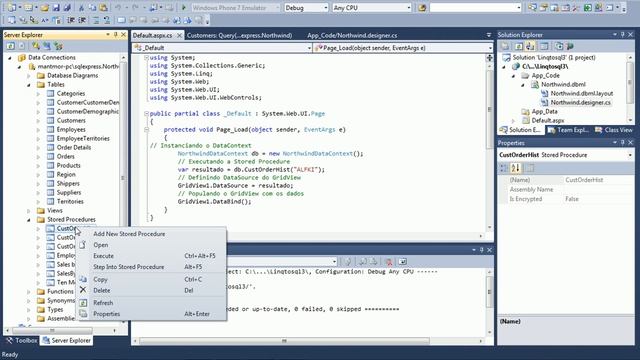Viewport: 640px width, 360px height.
Task: Click Increase Indent icon in text editor toolbar
Action: pyautogui.click(x=82, y=20)
